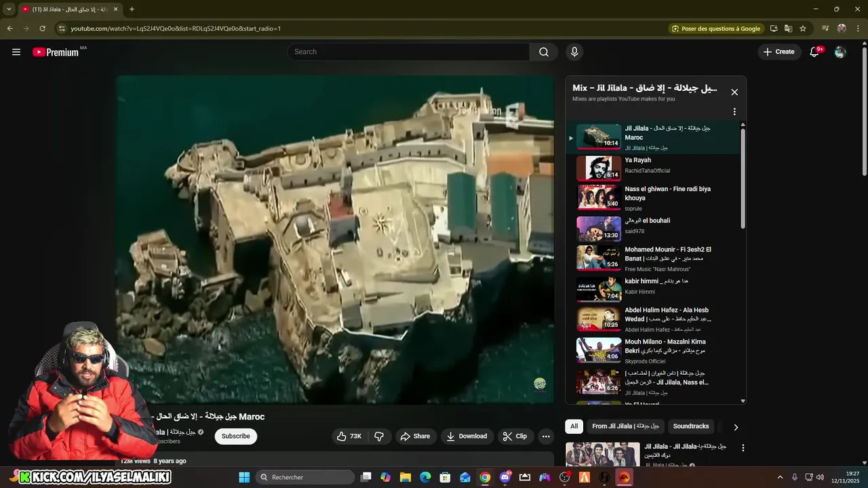
Task: Open translate page icon in address bar
Action: 788,28
